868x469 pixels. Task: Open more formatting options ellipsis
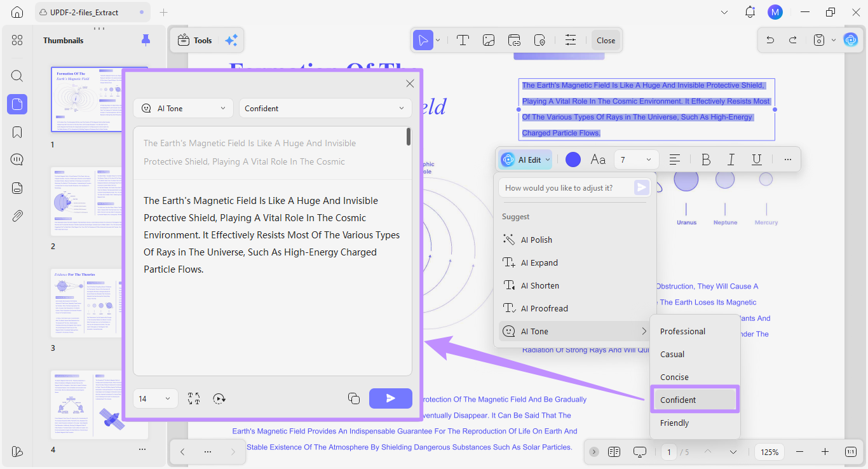788,160
